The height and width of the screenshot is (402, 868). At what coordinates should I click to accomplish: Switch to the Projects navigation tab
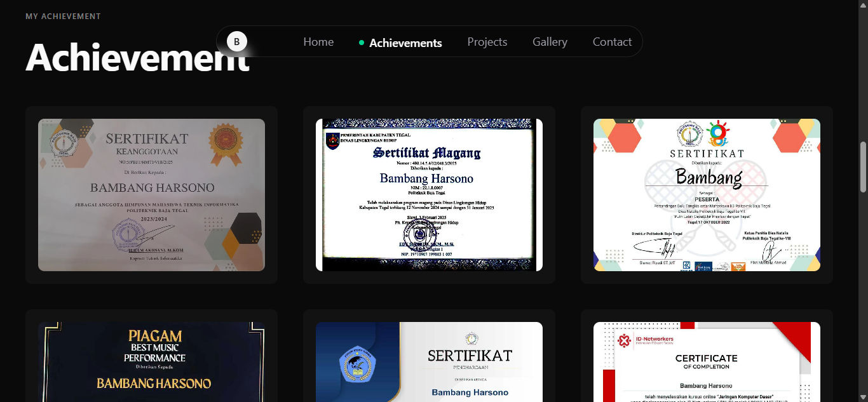(487, 42)
